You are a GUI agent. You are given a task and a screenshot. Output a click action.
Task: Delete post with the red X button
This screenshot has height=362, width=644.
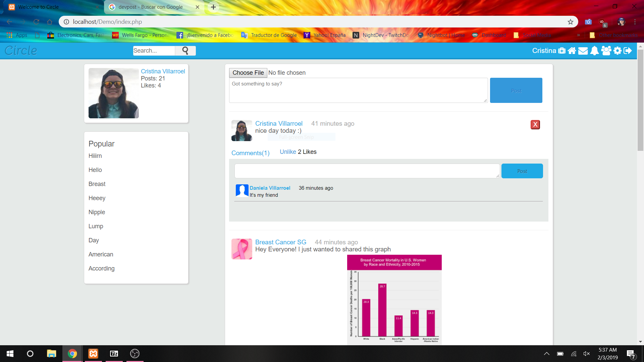coord(535,125)
